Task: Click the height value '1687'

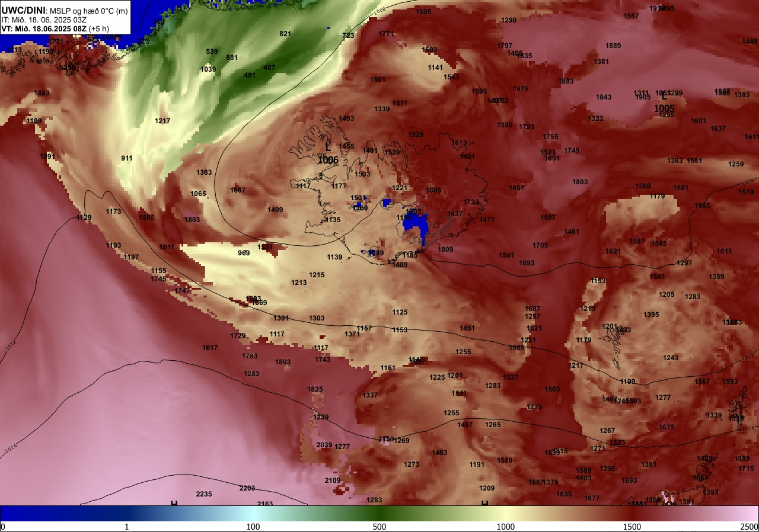Action: [532, 309]
